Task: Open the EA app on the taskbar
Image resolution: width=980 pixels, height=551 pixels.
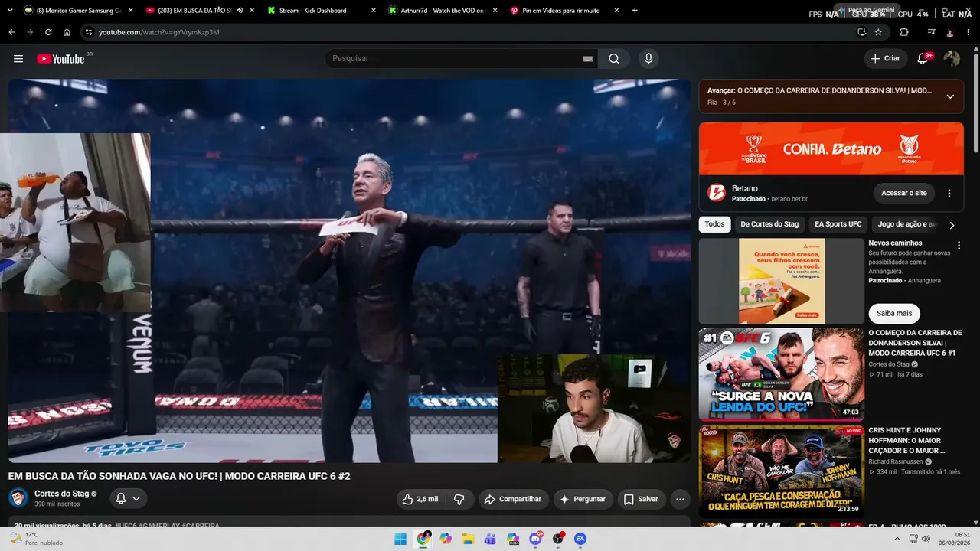Action: coord(580,539)
